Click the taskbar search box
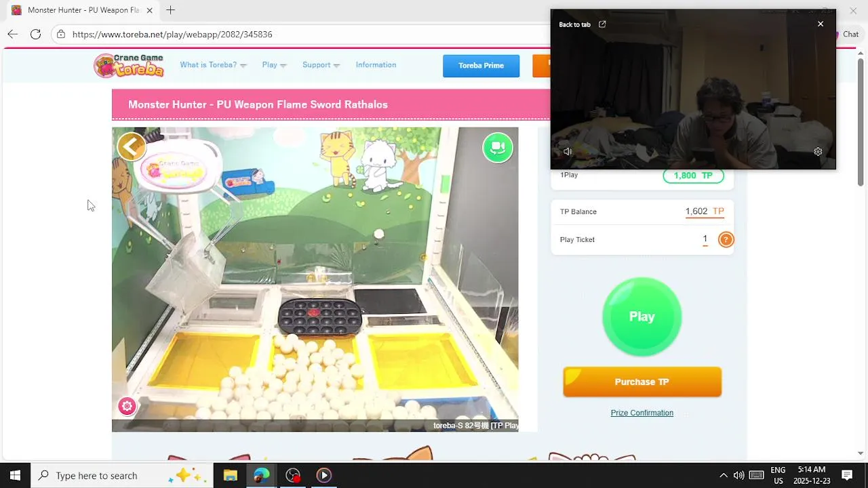 click(x=122, y=475)
